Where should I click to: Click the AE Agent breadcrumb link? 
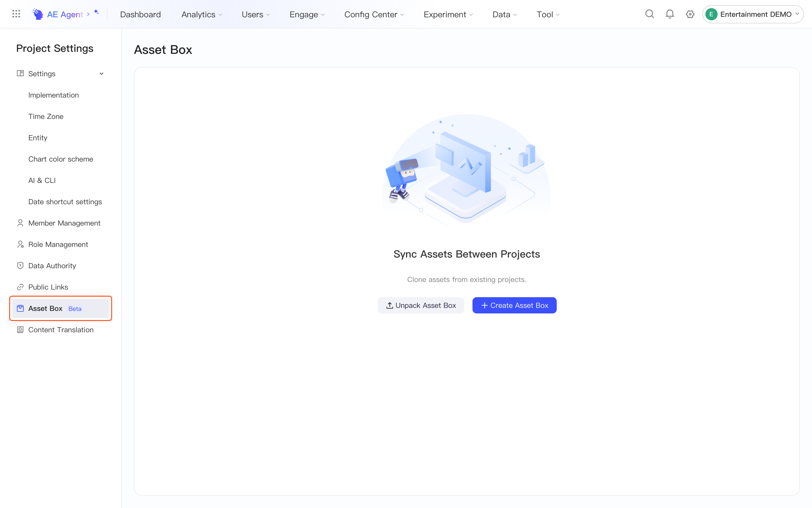65,14
